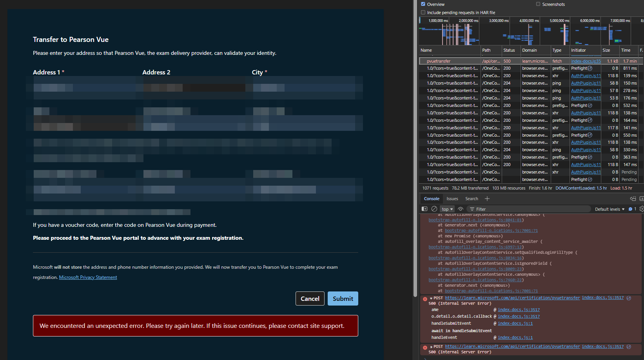Click the page's vertical scrollbar thumb
The height and width of the screenshot is (360, 644).
pyautogui.click(x=415, y=148)
